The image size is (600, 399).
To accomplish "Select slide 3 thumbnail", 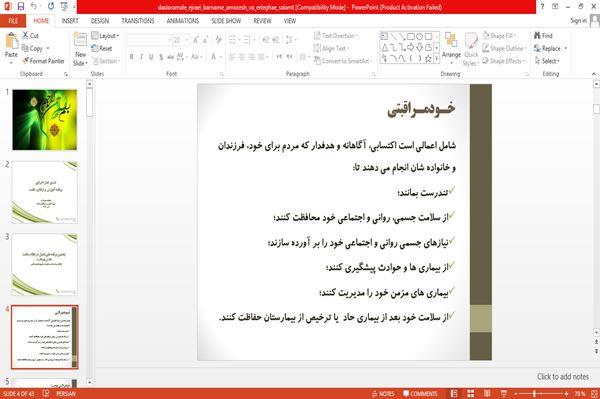I will click(x=45, y=264).
